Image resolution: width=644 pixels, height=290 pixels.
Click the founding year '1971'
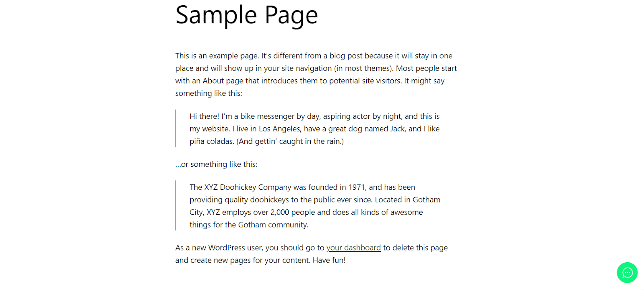pyautogui.click(x=357, y=187)
